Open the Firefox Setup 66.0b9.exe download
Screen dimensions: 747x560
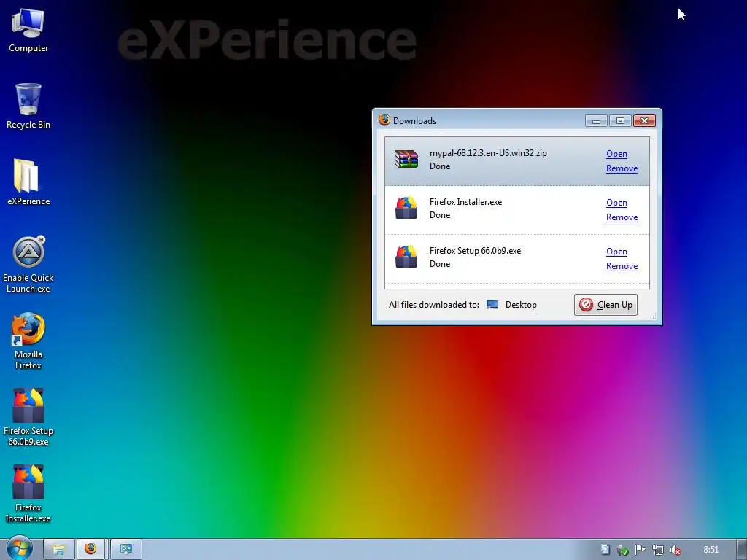click(616, 252)
